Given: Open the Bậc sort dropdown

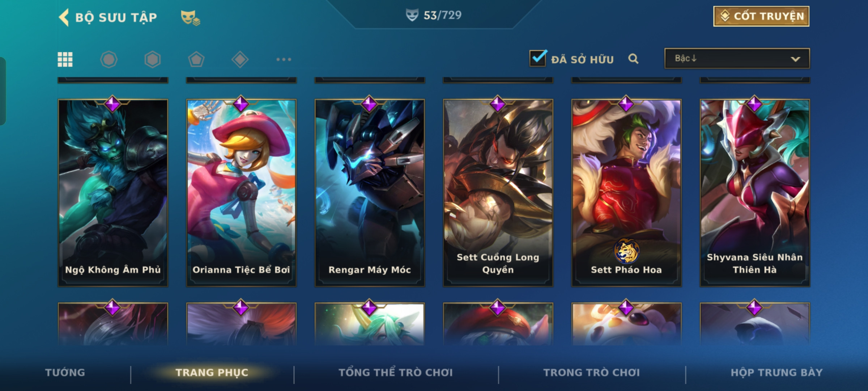Looking at the screenshot, I should tap(737, 58).
